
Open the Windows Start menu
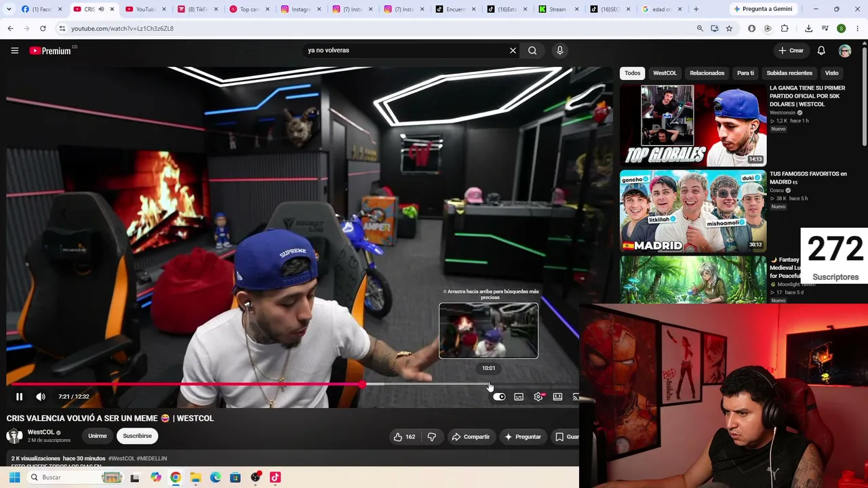point(14,478)
